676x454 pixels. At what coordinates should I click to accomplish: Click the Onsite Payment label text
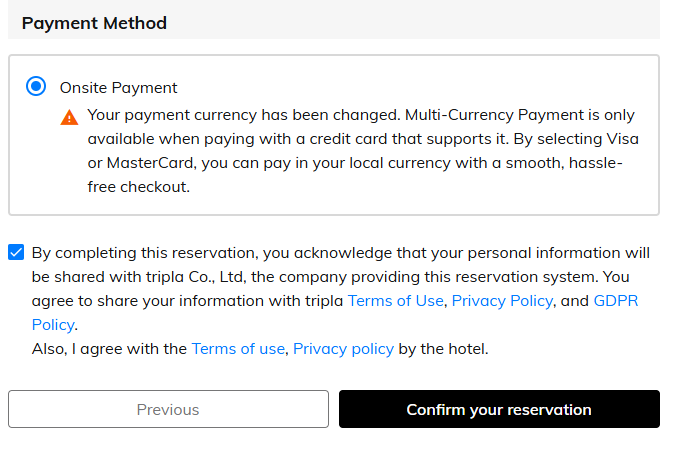point(118,87)
